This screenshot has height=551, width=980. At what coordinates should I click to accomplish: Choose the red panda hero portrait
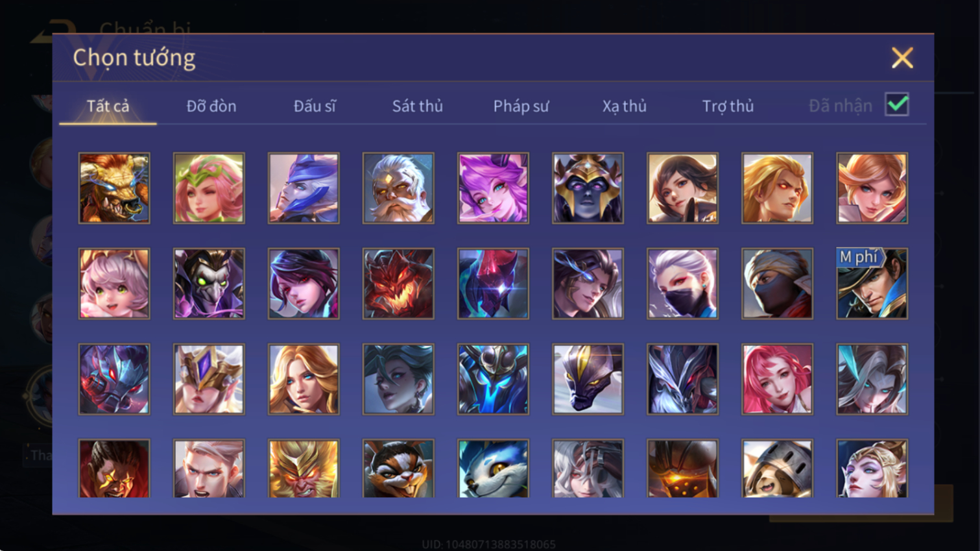[398, 469]
